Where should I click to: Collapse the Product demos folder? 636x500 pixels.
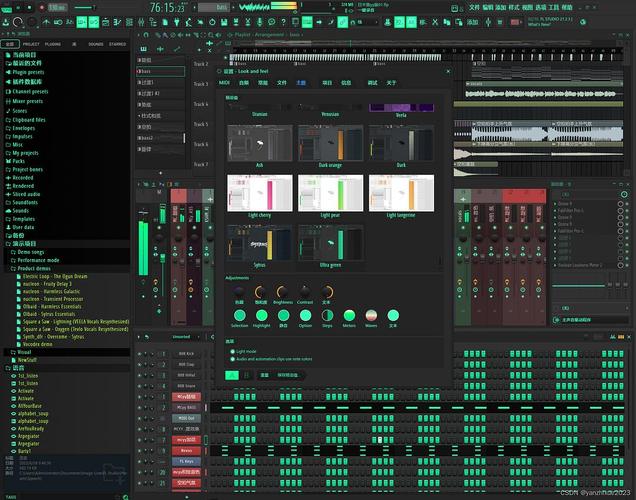30,268
